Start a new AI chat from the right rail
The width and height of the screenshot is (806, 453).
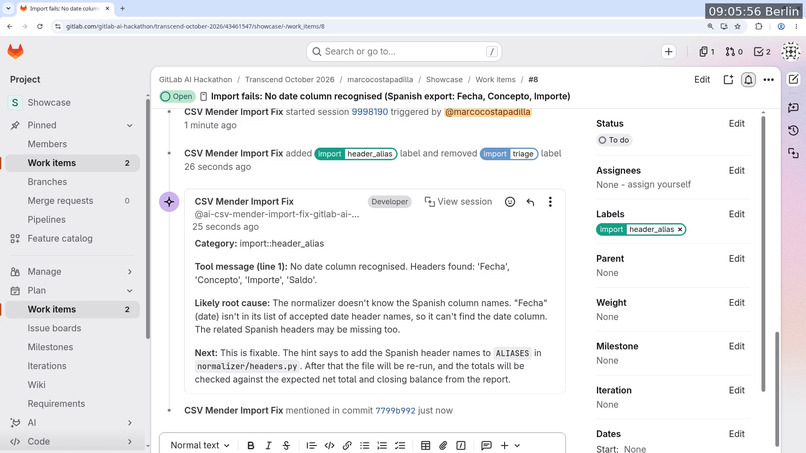point(793,107)
